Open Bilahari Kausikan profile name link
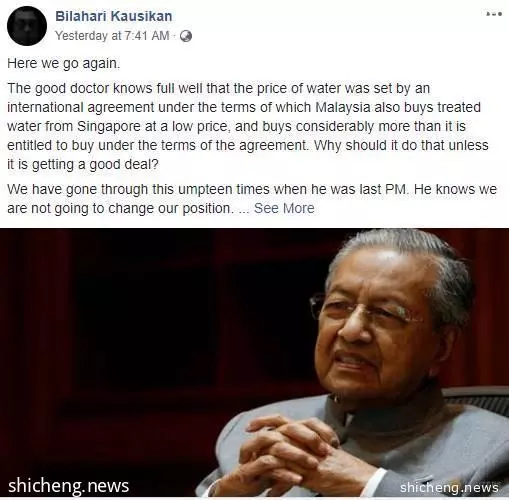 point(114,16)
